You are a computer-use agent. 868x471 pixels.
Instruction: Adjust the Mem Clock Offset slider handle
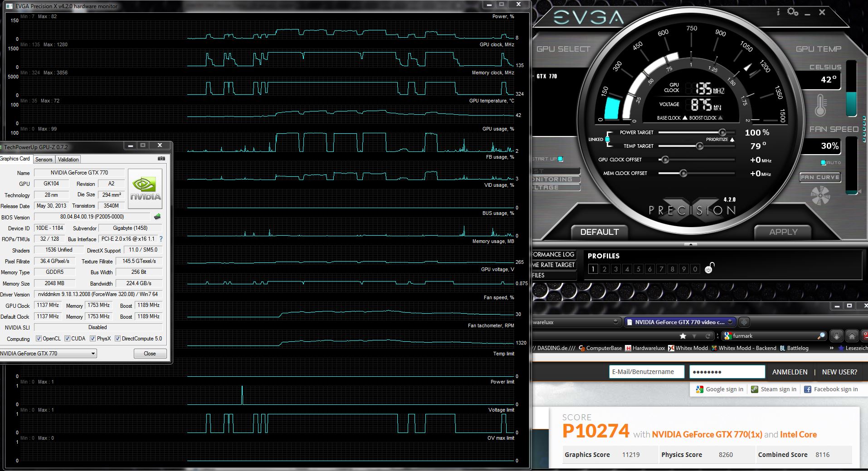pos(683,173)
